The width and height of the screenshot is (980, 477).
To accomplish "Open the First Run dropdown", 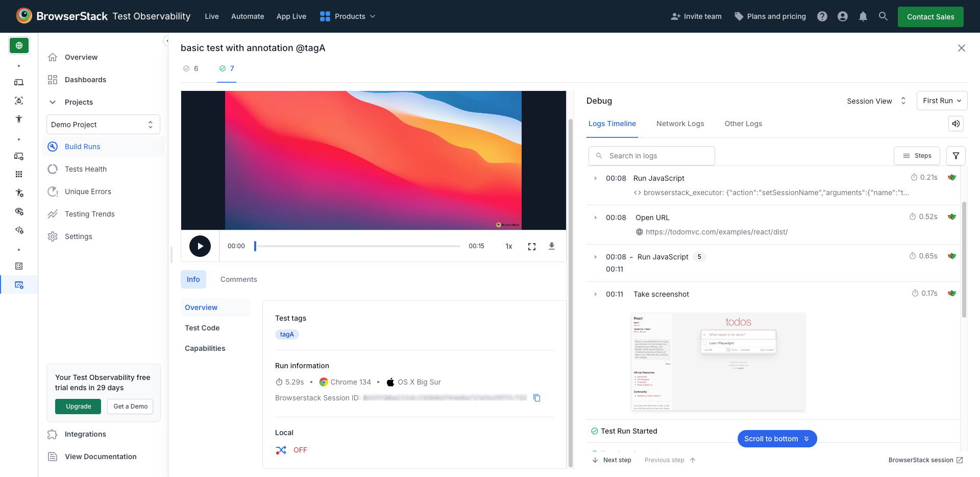I will click(941, 101).
